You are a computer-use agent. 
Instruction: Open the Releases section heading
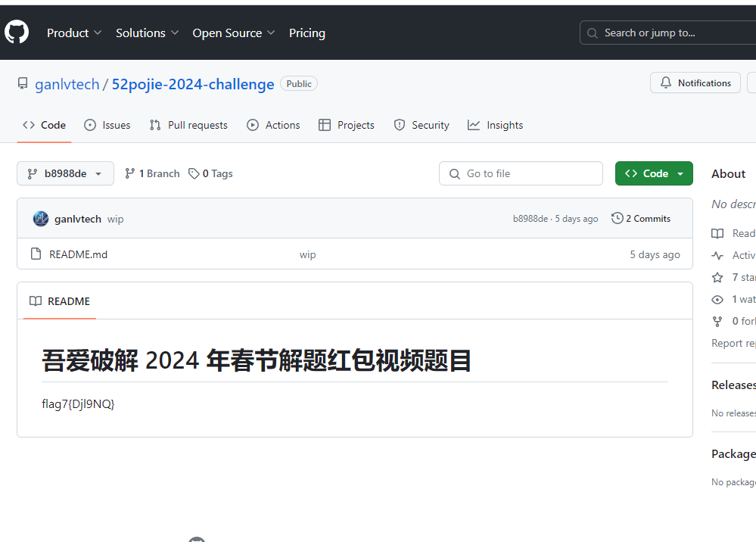click(733, 385)
